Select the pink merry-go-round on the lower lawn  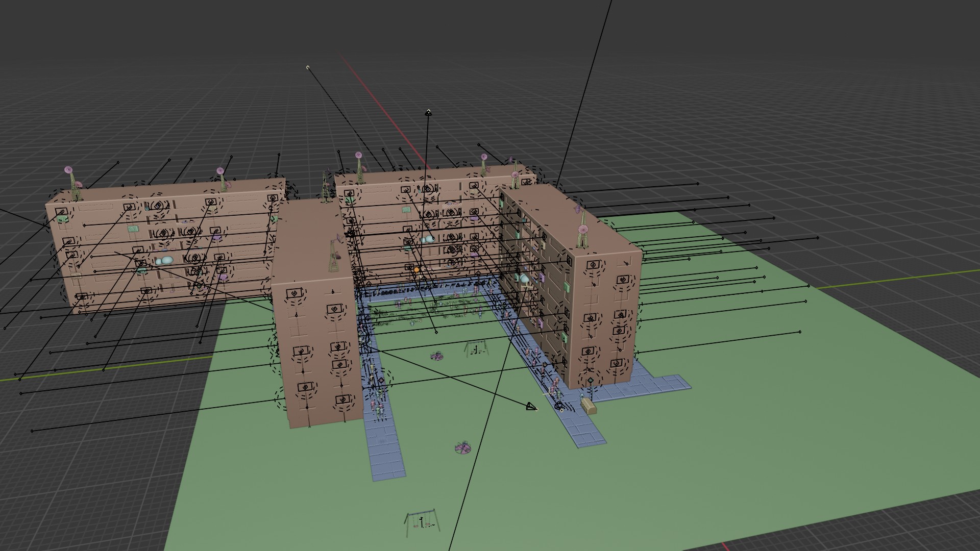(462, 448)
